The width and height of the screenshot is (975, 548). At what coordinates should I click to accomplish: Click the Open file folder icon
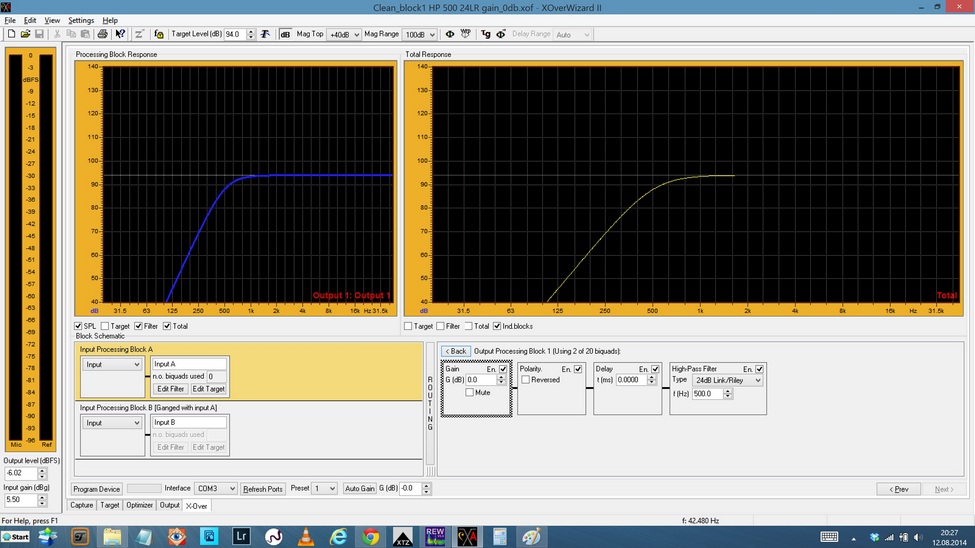(x=24, y=34)
